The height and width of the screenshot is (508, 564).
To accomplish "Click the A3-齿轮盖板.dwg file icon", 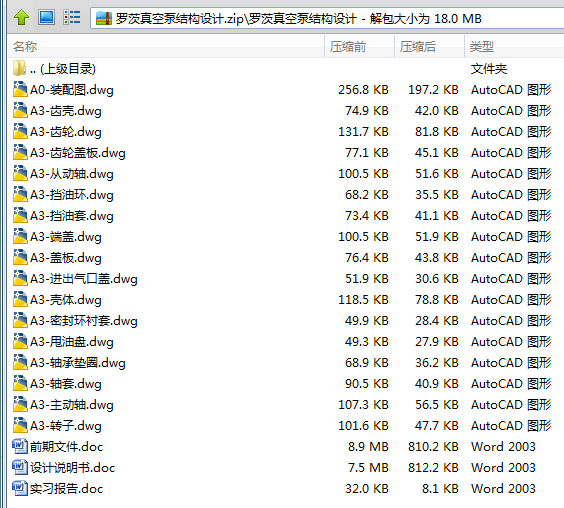I will pyautogui.click(x=20, y=152).
